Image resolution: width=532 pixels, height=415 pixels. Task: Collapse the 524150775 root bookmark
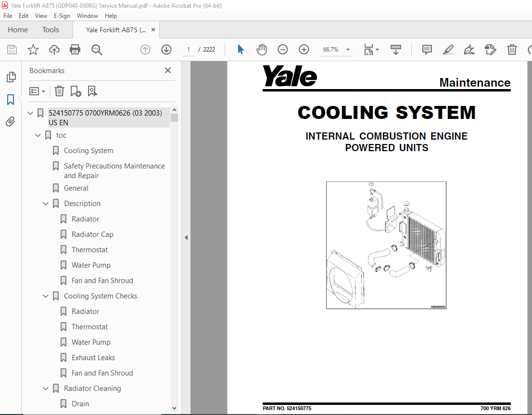30,113
